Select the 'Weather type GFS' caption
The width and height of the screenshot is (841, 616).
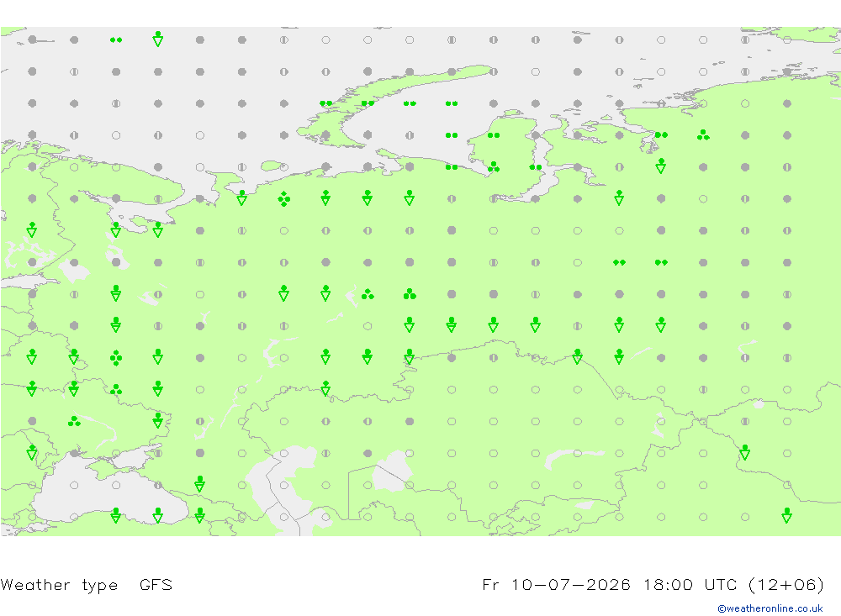[87, 584]
